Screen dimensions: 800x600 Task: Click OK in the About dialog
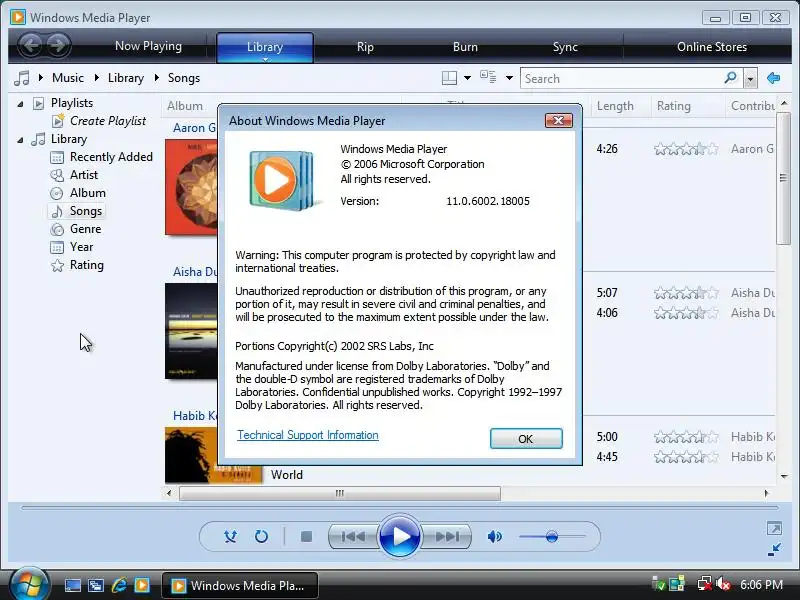(x=526, y=439)
